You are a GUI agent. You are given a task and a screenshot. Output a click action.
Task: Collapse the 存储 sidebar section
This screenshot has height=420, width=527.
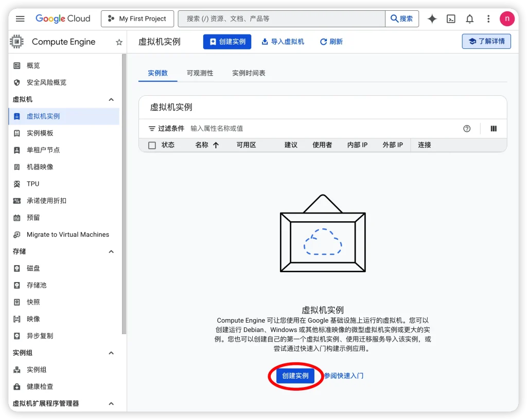pos(111,251)
